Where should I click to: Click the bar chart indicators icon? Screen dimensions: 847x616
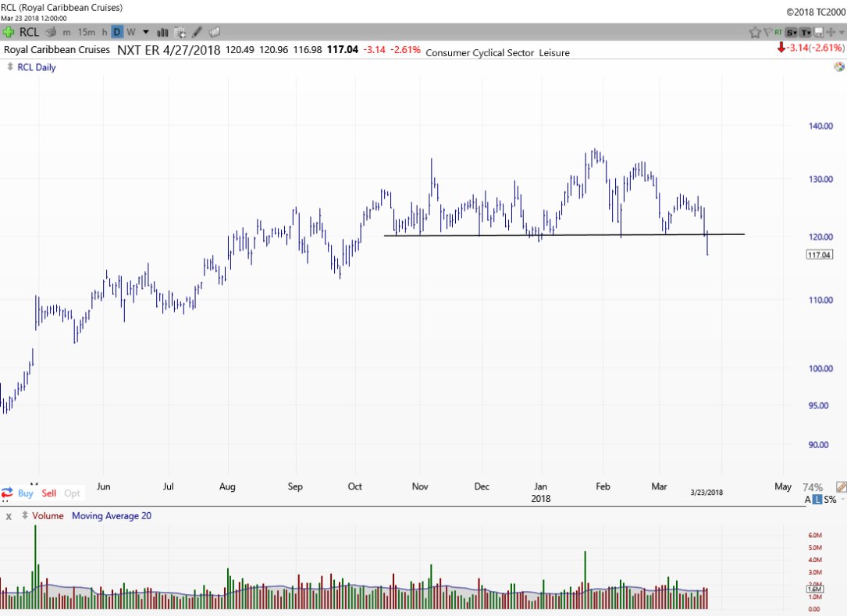pyautogui.click(x=163, y=32)
